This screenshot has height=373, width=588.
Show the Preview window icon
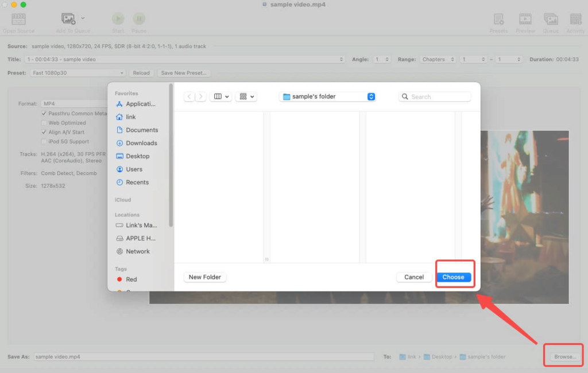[x=525, y=18]
